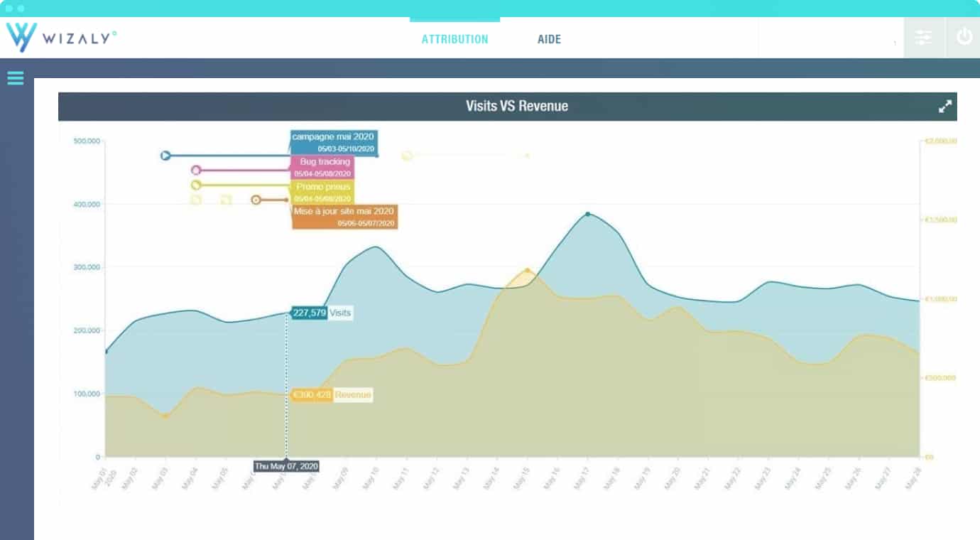
Task: Click the €500.00 revenue axis label
Action: pyautogui.click(x=940, y=378)
